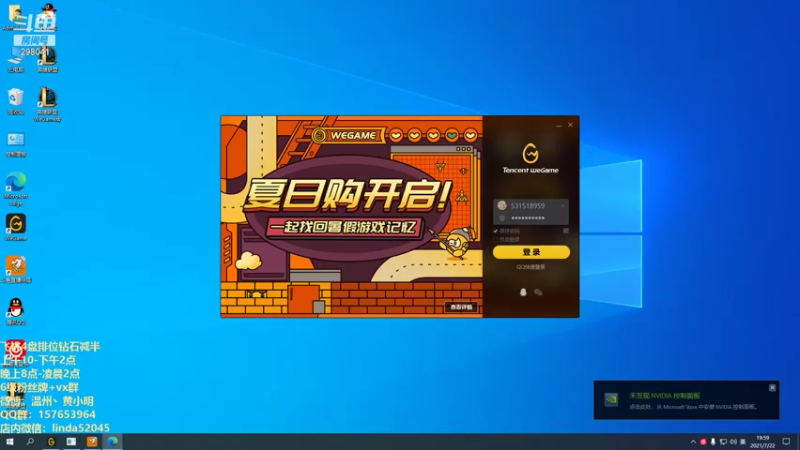Open the This PC desktop icon
800x450 pixels.
coord(15,60)
